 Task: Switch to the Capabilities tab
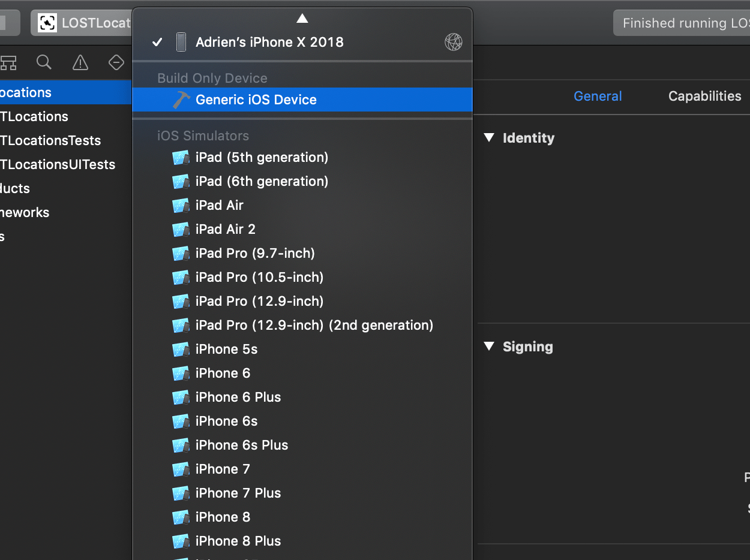click(704, 96)
